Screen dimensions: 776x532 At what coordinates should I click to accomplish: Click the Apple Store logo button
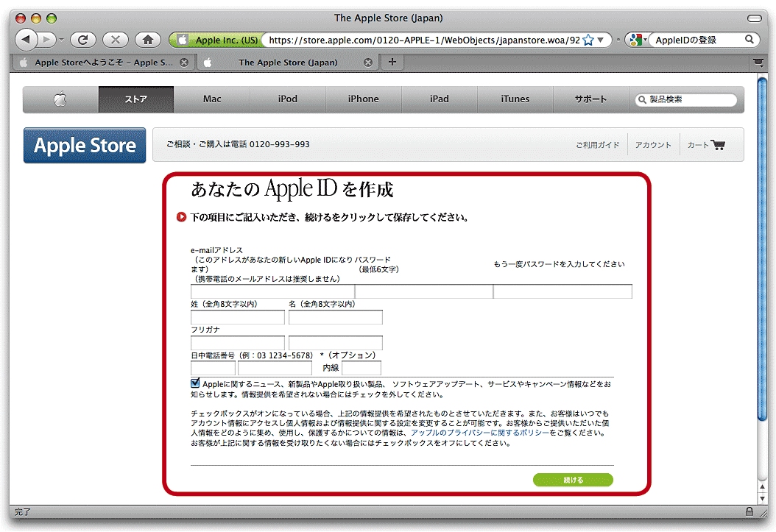pos(85,146)
